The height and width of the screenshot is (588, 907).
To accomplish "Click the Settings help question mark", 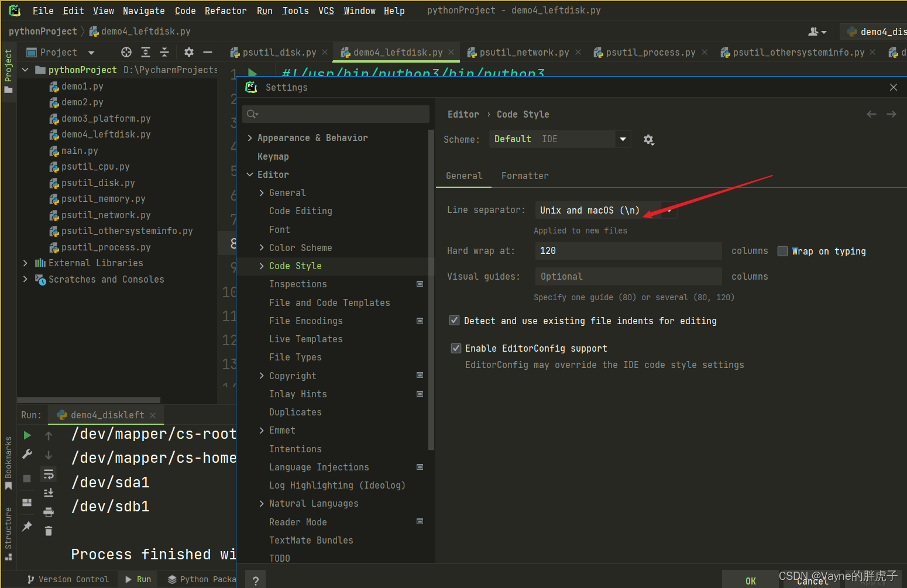I will pos(255,579).
